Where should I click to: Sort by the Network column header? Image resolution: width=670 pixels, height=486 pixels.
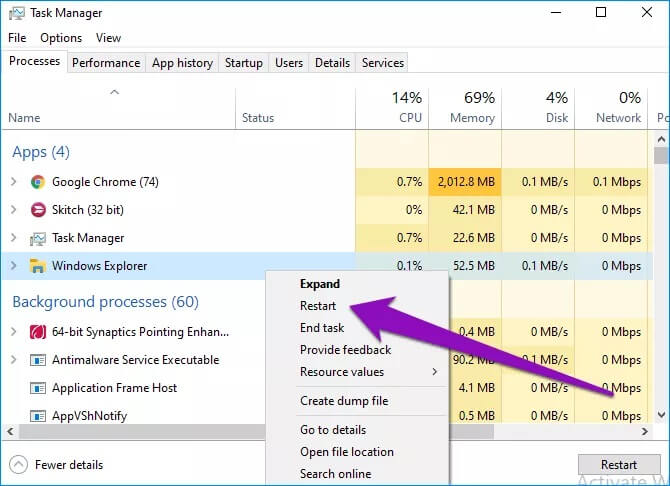click(611, 107)
